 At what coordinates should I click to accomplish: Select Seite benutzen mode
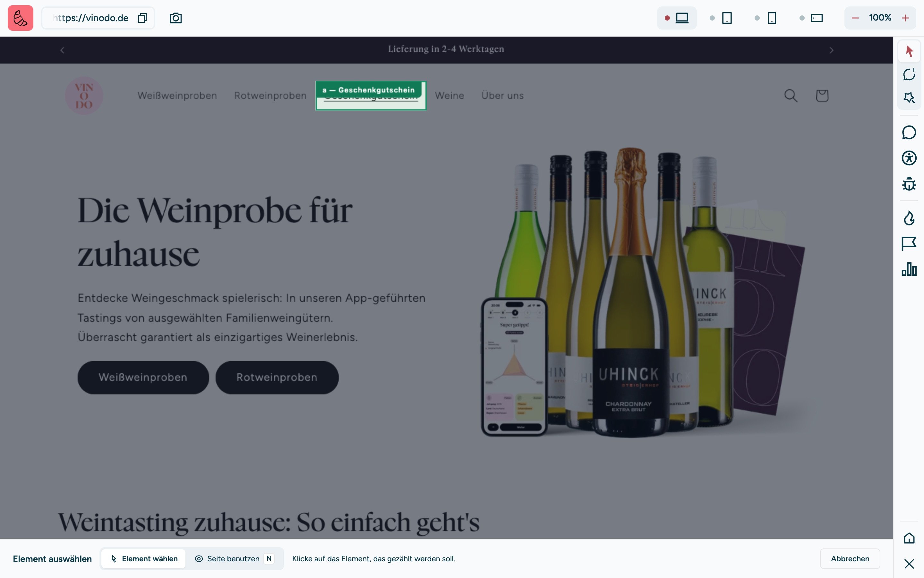(235, 558)
